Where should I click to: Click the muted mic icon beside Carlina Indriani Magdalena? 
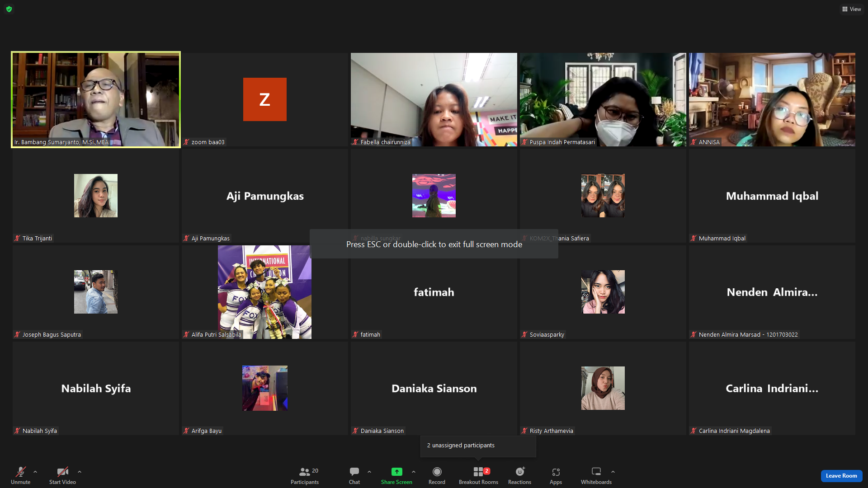693,431
